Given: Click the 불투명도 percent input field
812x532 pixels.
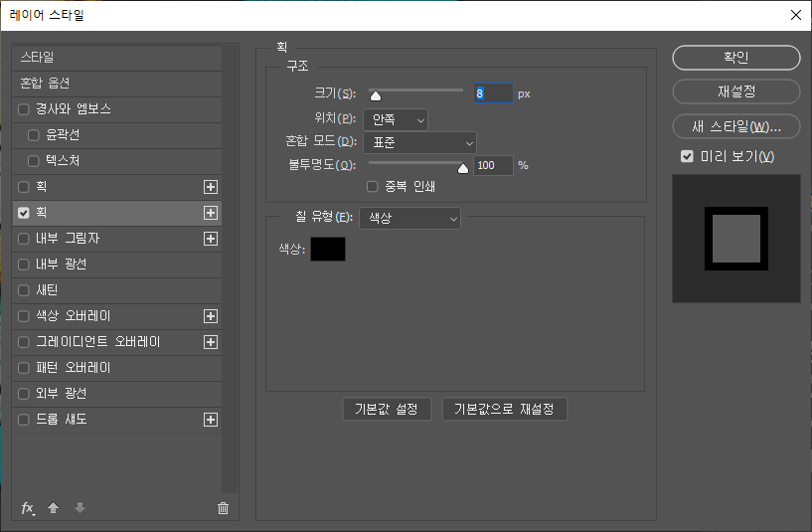Looking at the screenshot, I should coord(493,165).
